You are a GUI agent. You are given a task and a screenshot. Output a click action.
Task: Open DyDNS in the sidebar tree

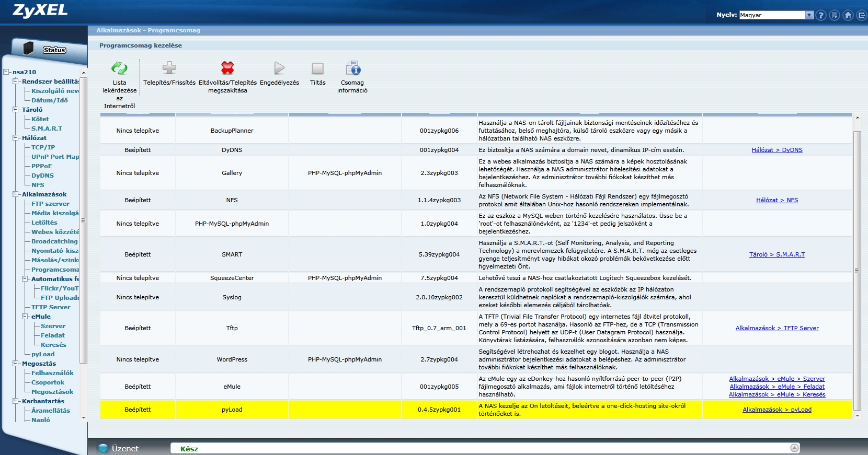[42, 176]
